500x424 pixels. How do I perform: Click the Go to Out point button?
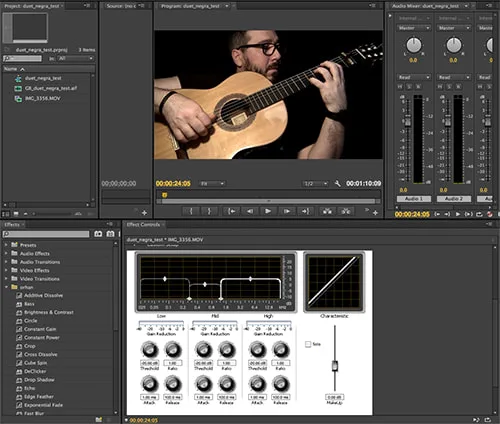(x=305, y=211)
